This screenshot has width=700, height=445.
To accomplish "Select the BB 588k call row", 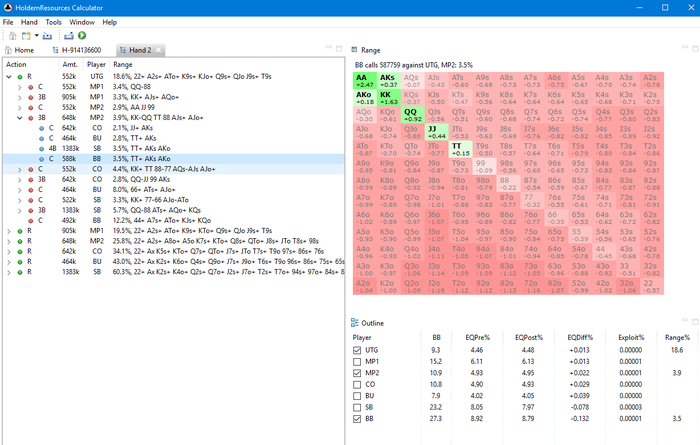I will click(x=174, y=159).
